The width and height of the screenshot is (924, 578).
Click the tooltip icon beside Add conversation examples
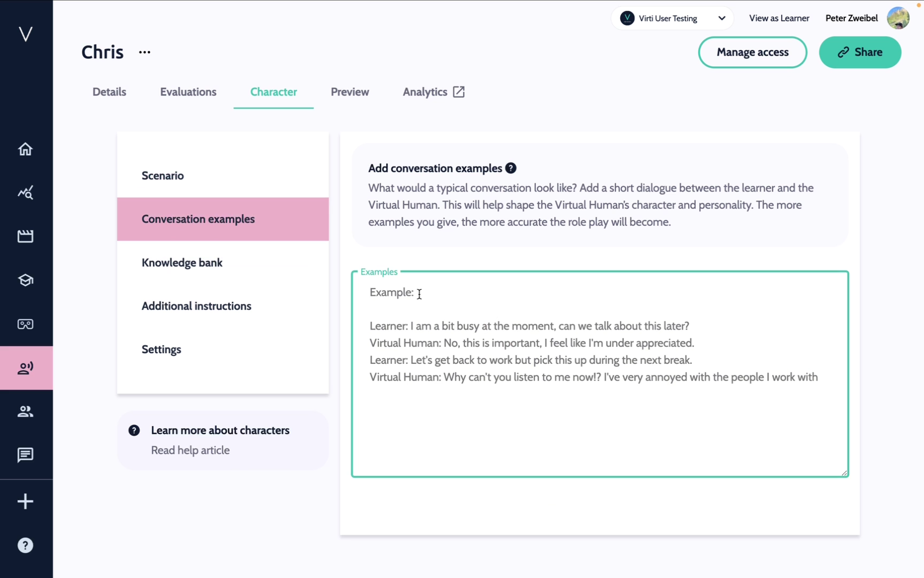(x=511, y=169)
